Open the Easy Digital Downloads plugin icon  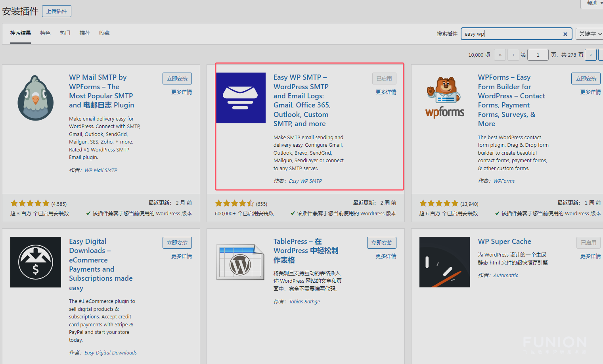tap(36, 262)
